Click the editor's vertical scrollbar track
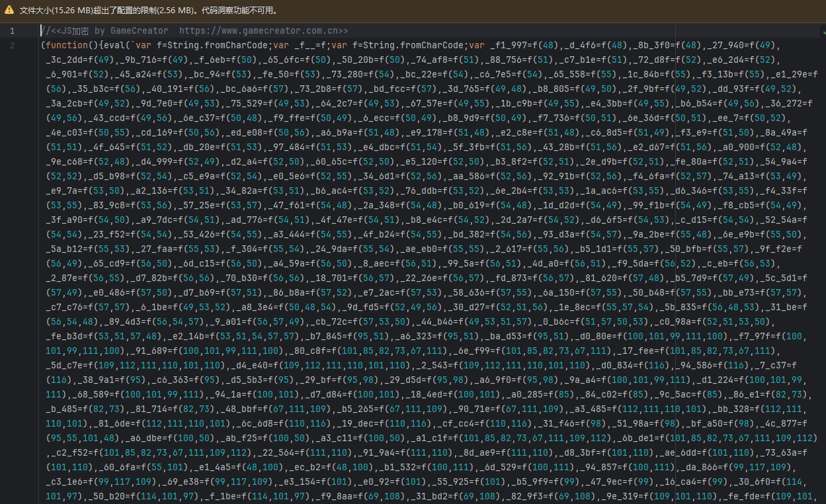The image size is (826, 504). 822,265
